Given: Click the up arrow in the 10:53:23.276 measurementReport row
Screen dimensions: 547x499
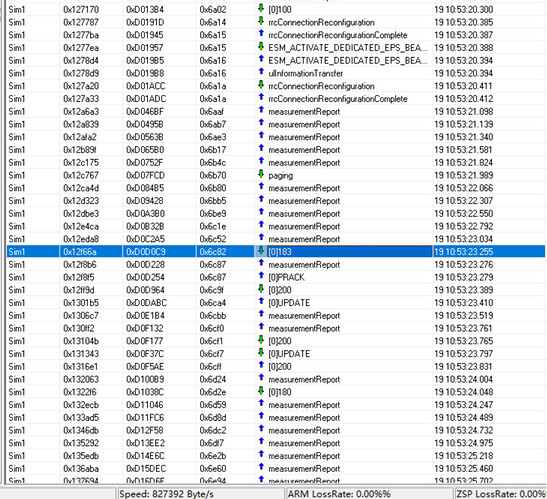Looking at the screenshot, I should [261, 264].
